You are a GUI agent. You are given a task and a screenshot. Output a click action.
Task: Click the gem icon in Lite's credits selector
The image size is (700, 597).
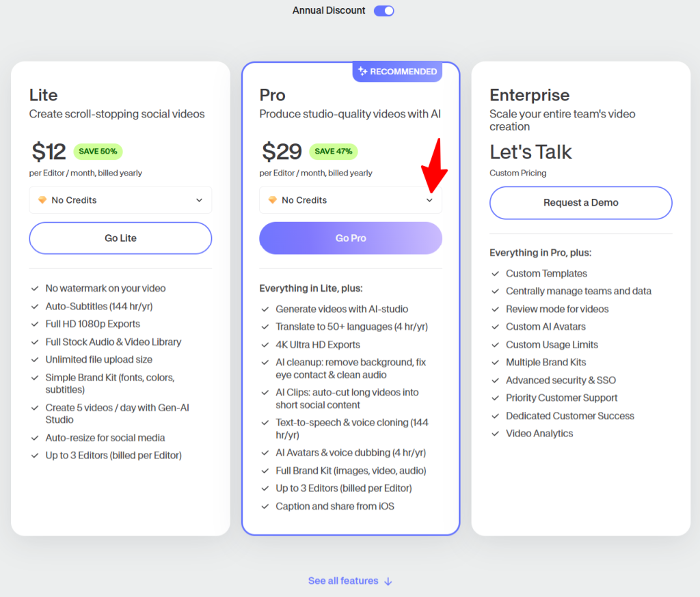42,200
